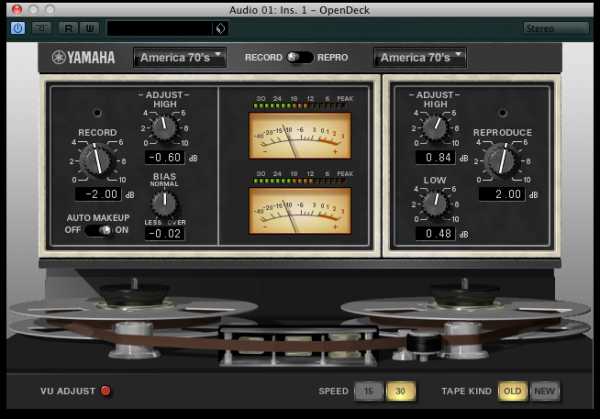This screenshot has width=600, height=419.
Task: Open the repro deck America 70's dropdown
Action: [x=420, y=58]
